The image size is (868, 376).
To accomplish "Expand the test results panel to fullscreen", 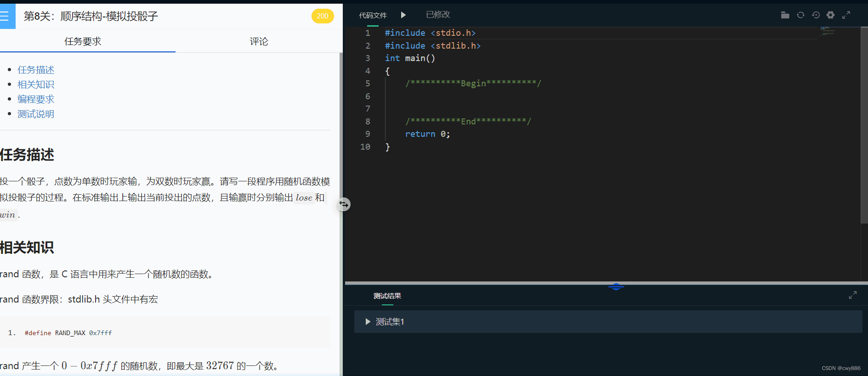I will [853, 295].
